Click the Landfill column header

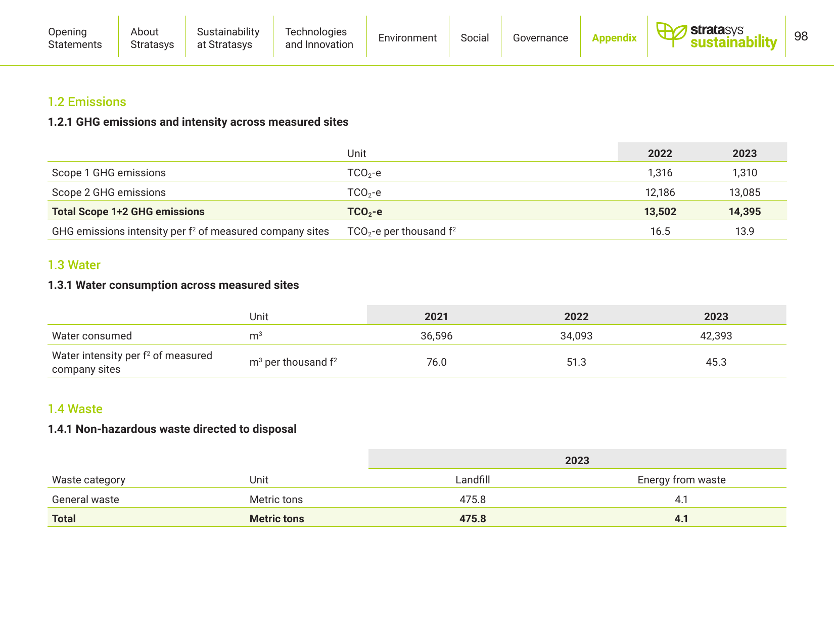[x=473, y=480]
